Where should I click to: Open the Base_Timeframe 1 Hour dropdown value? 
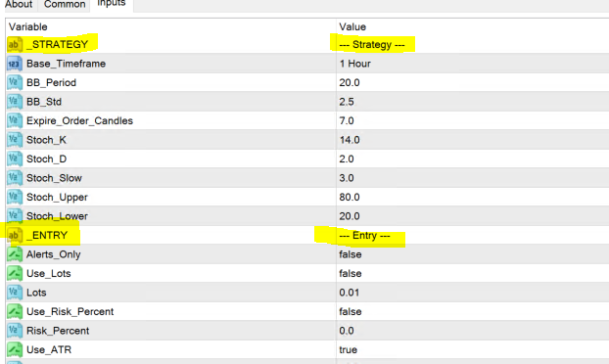[472, 64]
